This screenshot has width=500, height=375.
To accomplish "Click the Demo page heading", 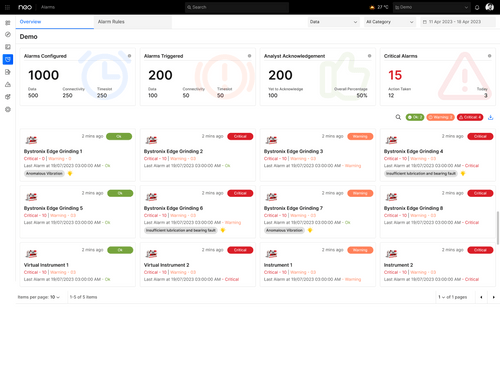I will tap(28, 37).
